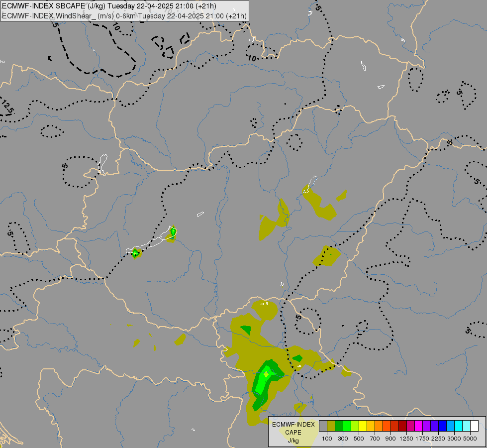The image size is (487, 448).
Task: Click the legend value label 900
Action: [x=390, y=439]
